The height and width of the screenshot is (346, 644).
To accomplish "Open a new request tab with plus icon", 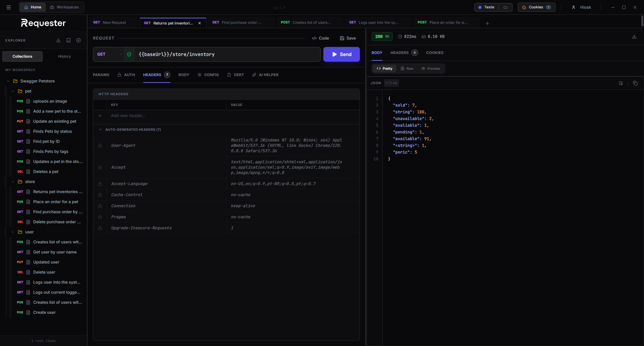I will point(487,23).
